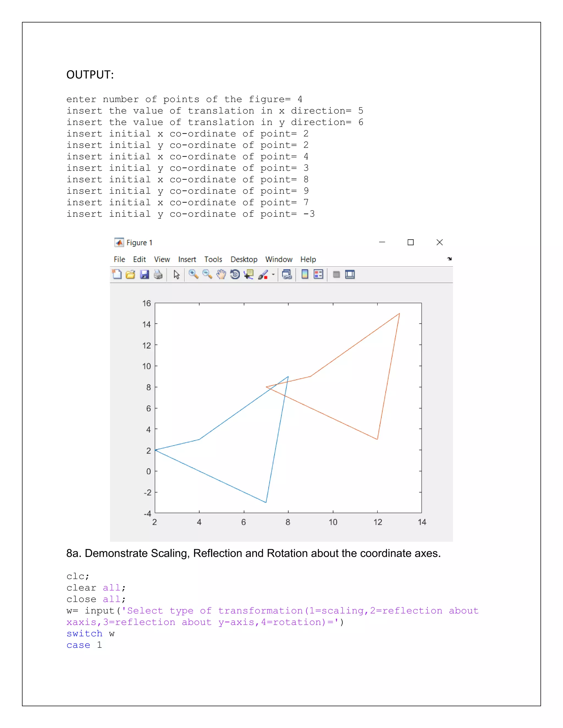Enable the Rotate 3D tool
This screenshot has width=563, height=728.
[235, 274]
